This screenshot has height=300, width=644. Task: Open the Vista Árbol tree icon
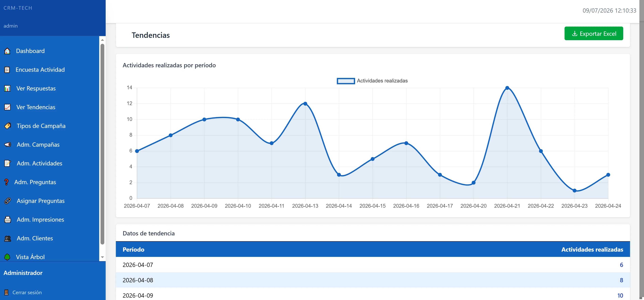click(7, 257)
